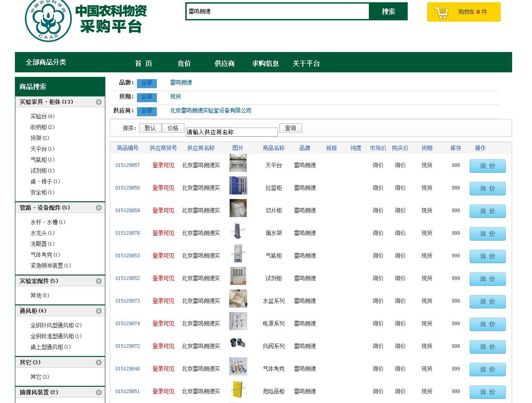
Task: Select 安全柜 (1) subcategory
Action: click(42, 193)
